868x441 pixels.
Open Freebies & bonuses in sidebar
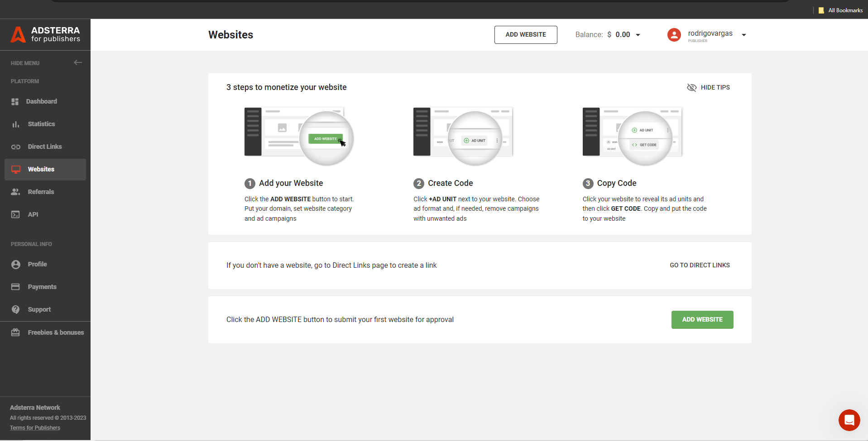click(45, 333)
